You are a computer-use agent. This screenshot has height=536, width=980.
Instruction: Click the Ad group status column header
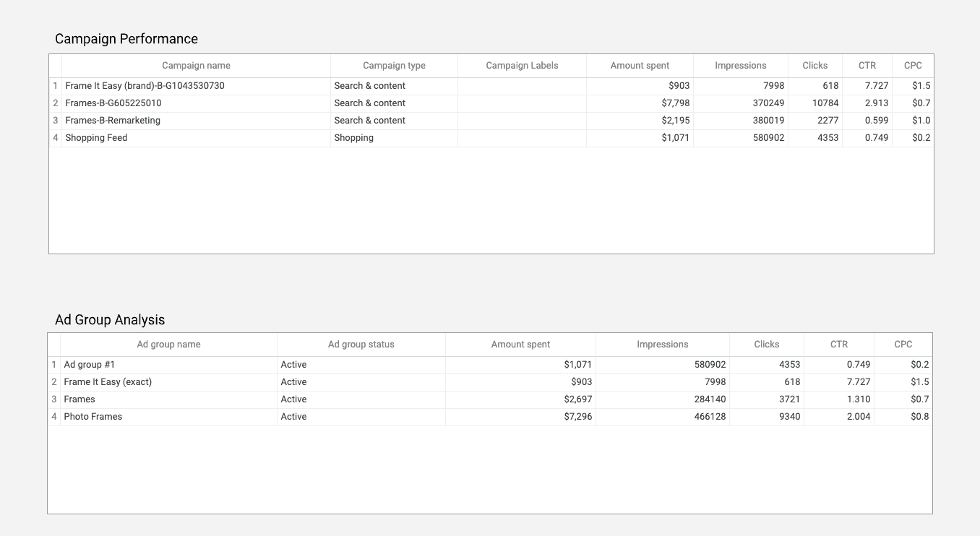click(x=361, y=345)
